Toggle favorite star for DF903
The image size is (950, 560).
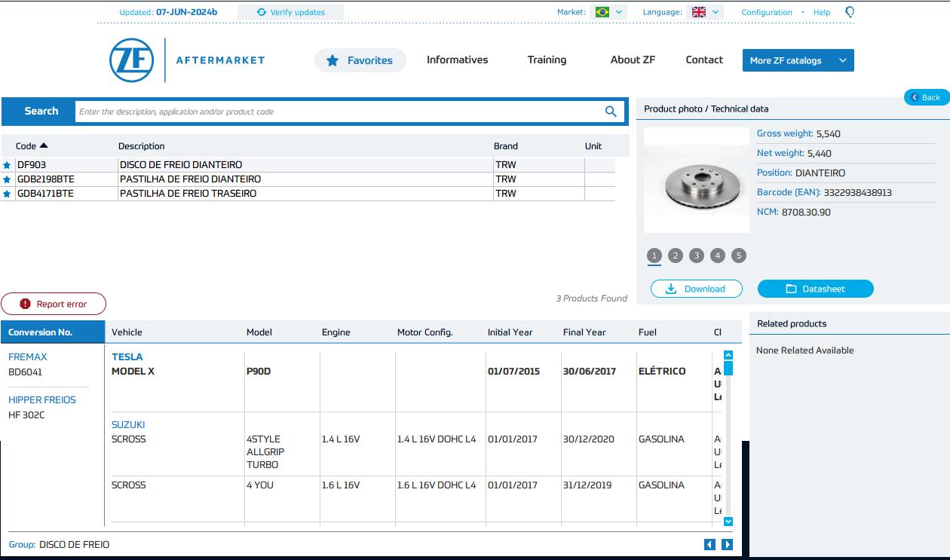coord(8,165)
